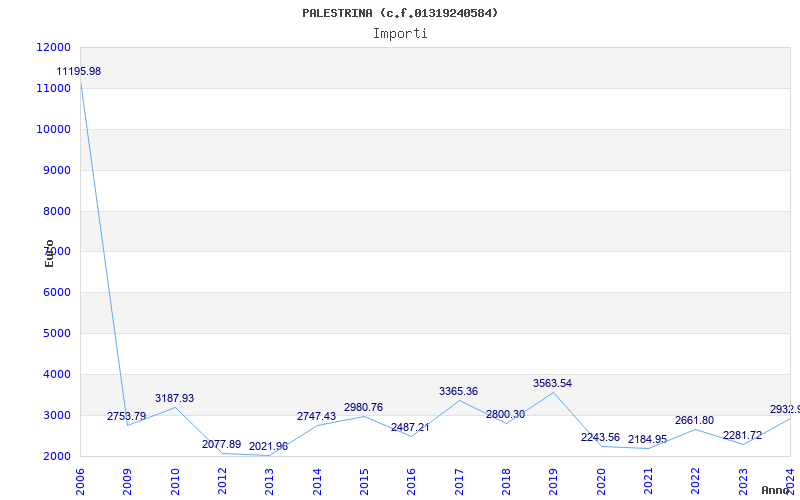Click the 2020 x-axis year label
800x500 pixels.
click(601, 482)
